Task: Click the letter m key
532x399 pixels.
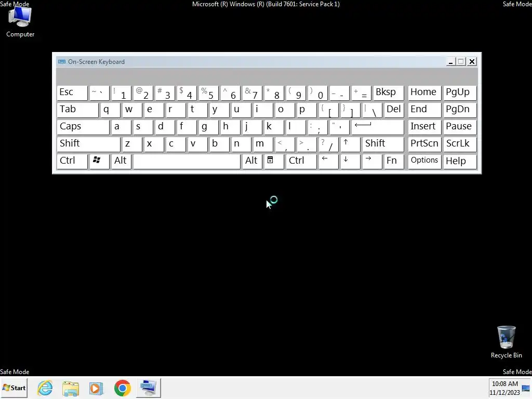Action: point(263,144)
